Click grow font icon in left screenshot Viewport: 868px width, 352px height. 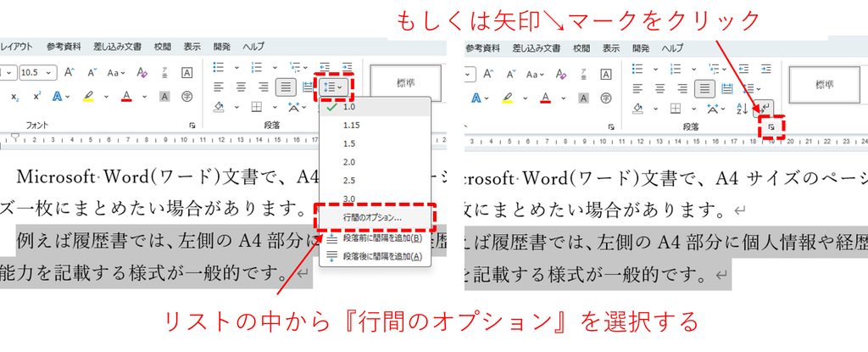pos(70,73)
